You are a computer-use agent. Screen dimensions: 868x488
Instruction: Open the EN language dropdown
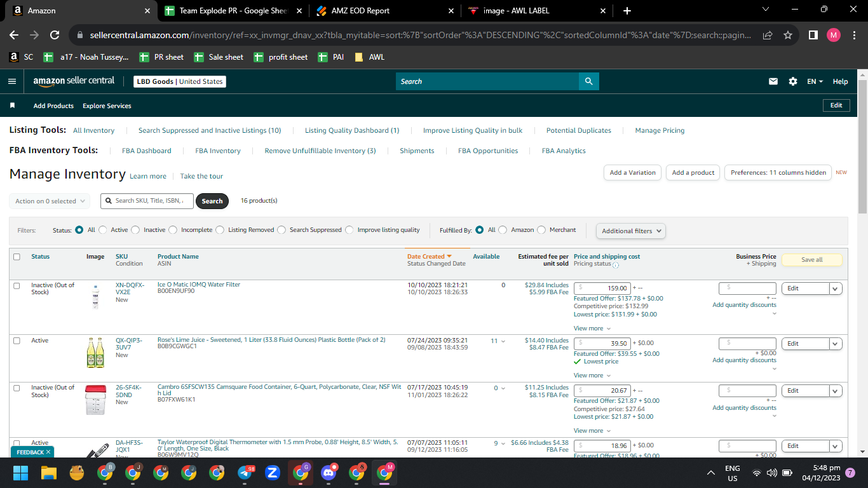pos(815,81)
